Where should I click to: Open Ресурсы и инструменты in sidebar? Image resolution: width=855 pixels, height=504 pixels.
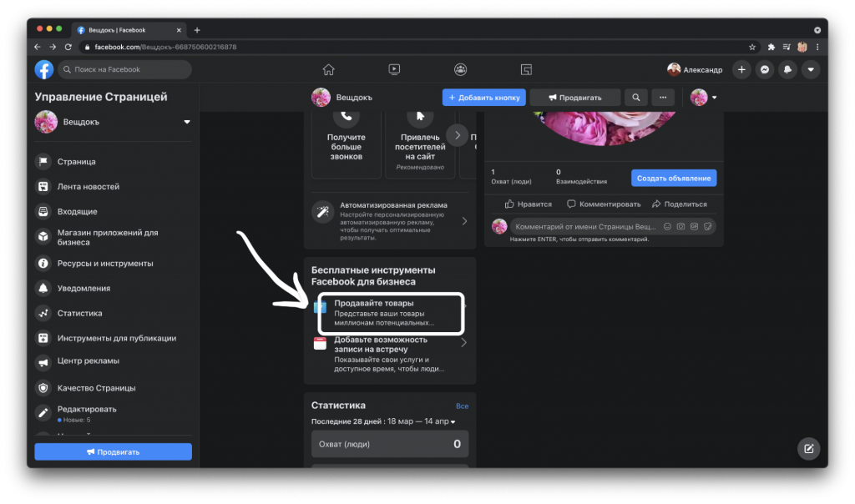[x=113, y=263]
